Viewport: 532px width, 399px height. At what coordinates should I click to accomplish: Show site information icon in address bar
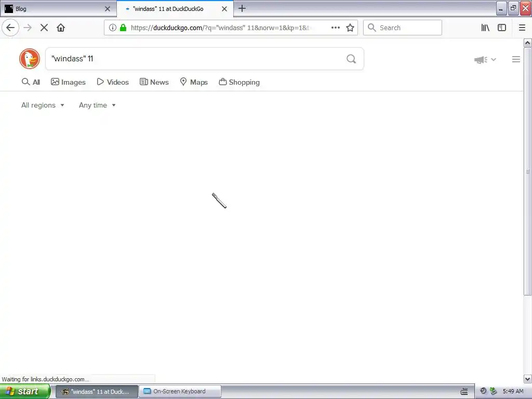pos(113,28)
